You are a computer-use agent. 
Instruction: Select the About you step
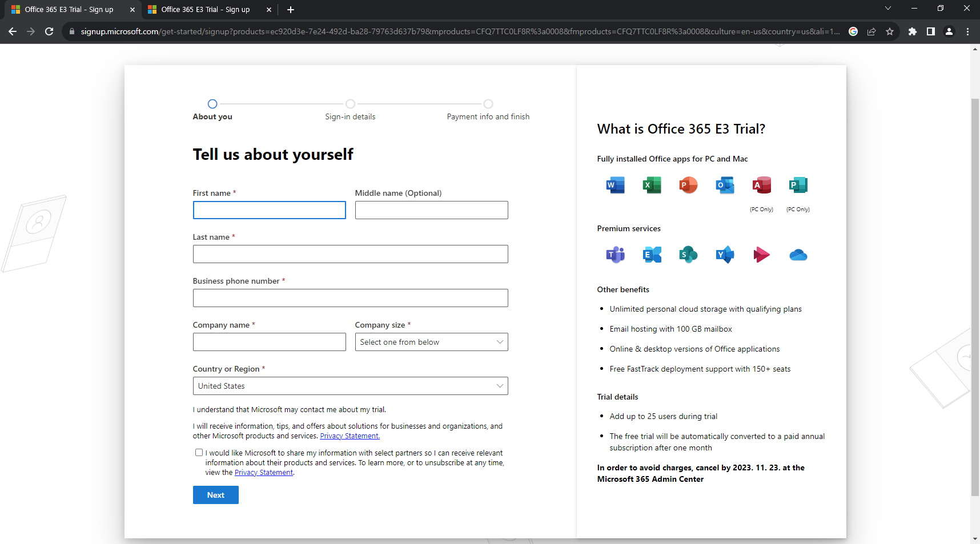coord(212,110)
